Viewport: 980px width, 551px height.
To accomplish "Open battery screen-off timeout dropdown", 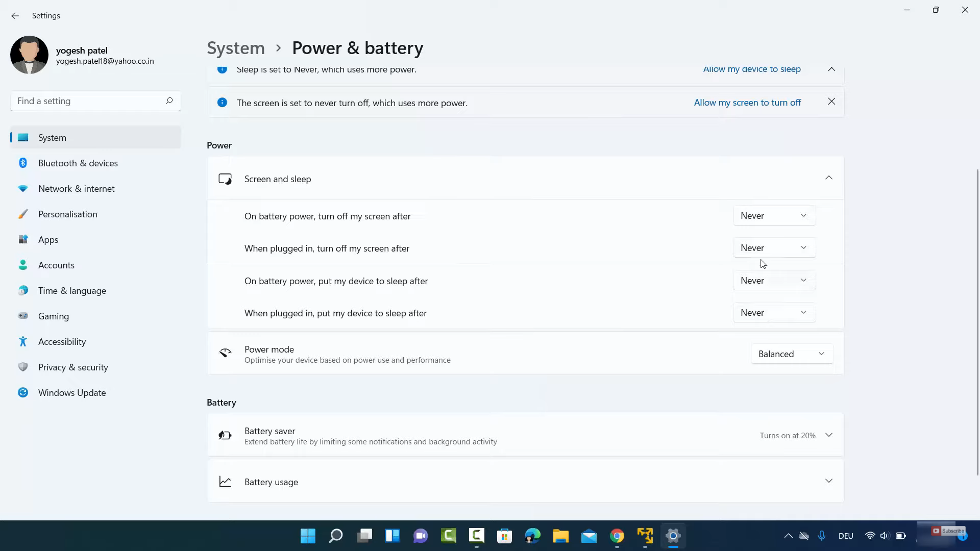I will click(774, 216).
